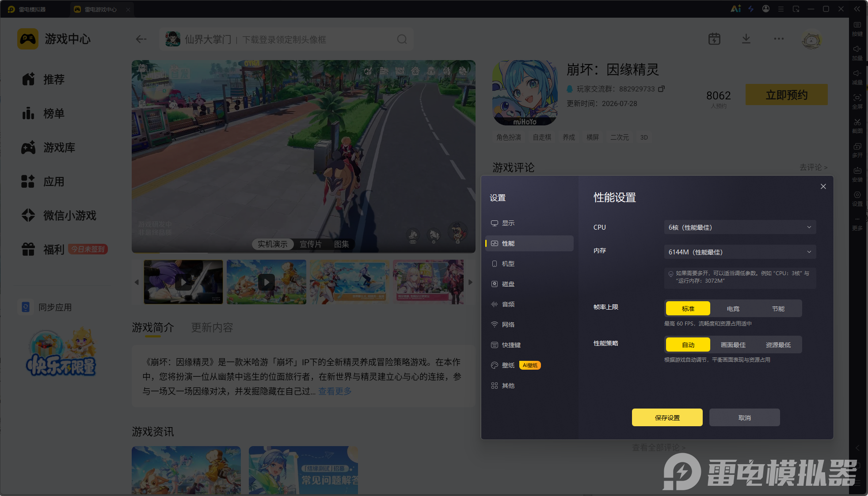This screenshot has width=868, height=496.
Task: Close the 性能设置 dialog
Action: [x=823, y=186]
